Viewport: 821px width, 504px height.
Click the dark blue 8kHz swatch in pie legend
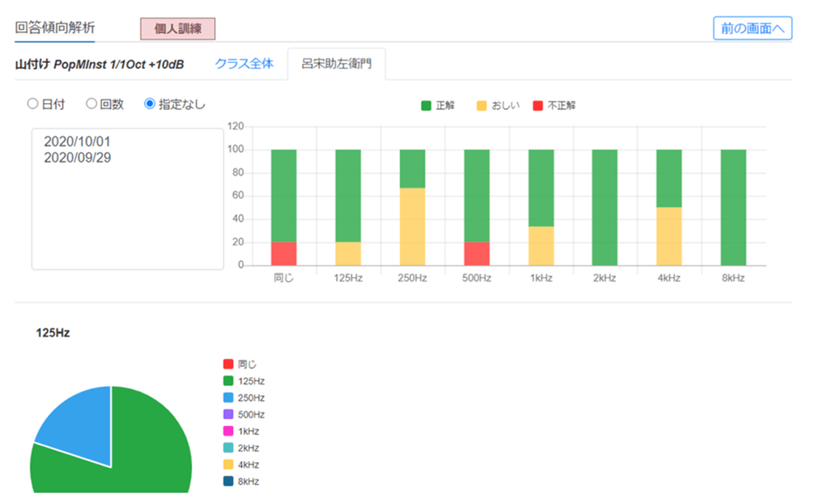[x=229, y=481]
